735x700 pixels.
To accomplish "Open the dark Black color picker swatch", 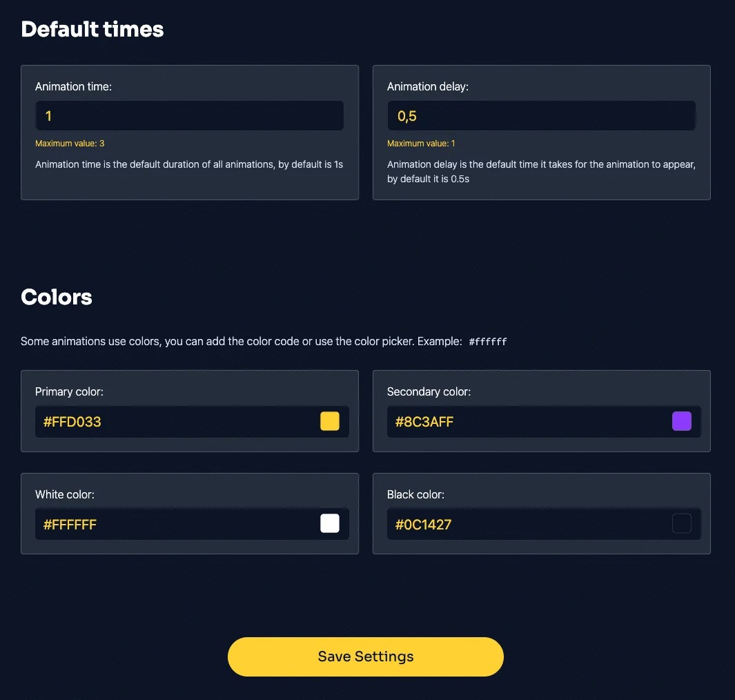I will 682,523.
